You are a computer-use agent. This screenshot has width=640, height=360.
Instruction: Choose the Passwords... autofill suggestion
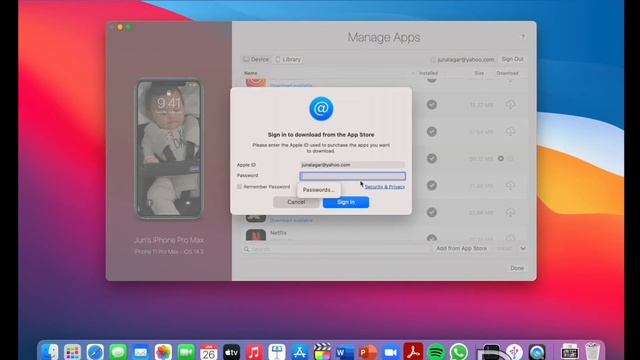pyautogui.click(x=318, y=190)
